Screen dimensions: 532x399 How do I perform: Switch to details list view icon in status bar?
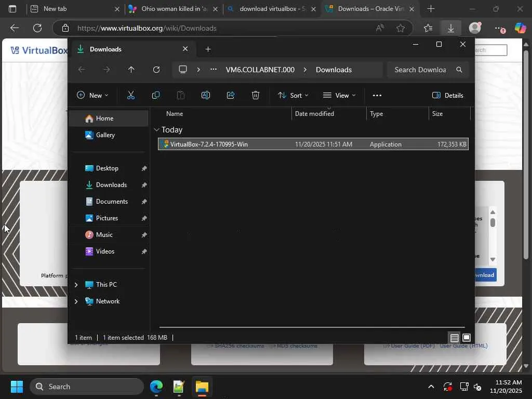tap(454, 338)
